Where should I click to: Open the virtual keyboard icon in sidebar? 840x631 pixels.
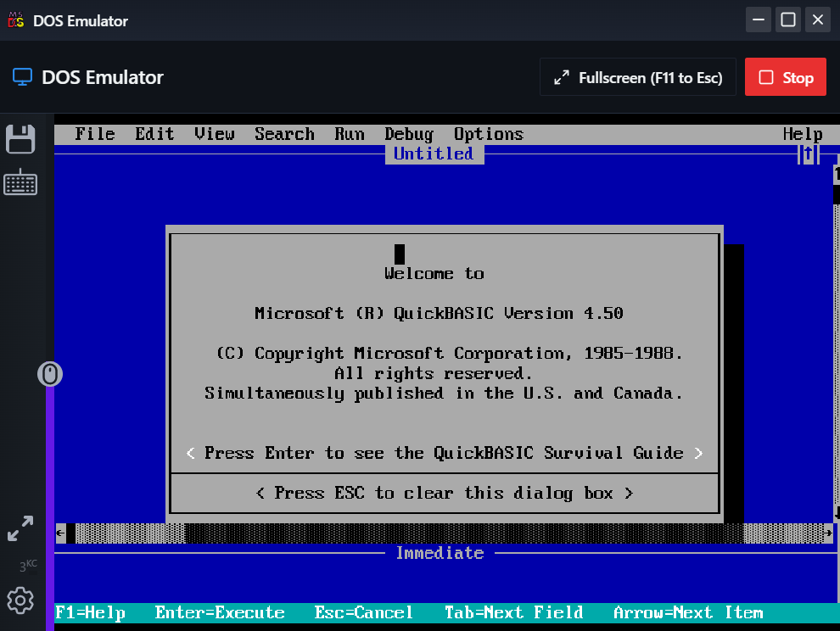click(20, 182)
